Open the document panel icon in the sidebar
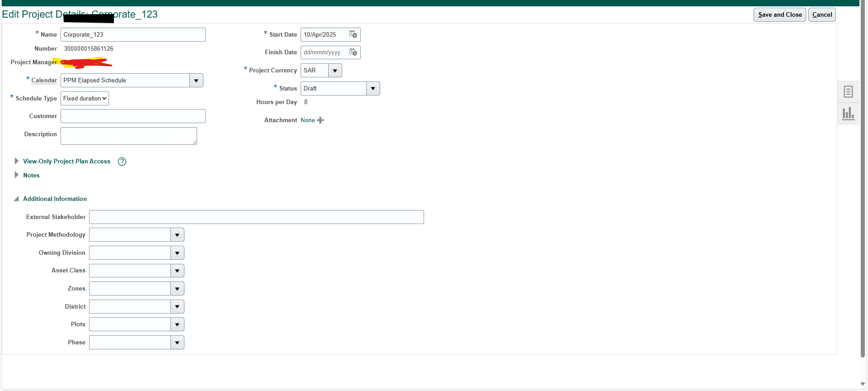 [x=848, y=92]
